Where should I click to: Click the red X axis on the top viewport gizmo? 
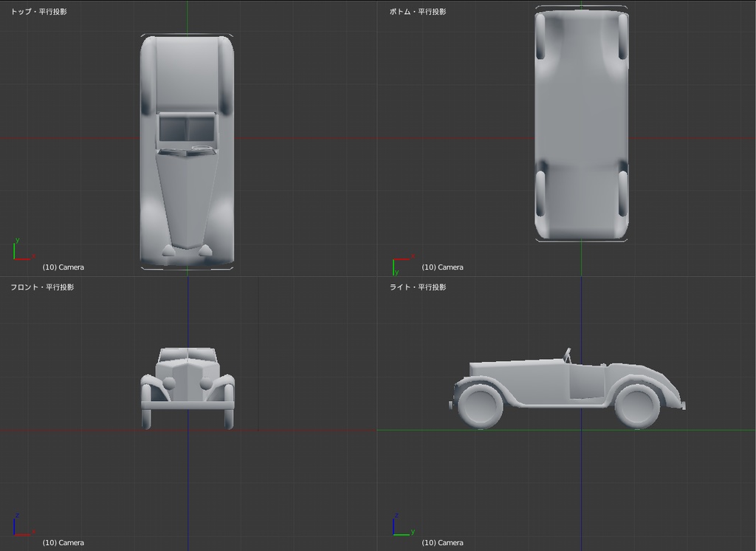22,259
